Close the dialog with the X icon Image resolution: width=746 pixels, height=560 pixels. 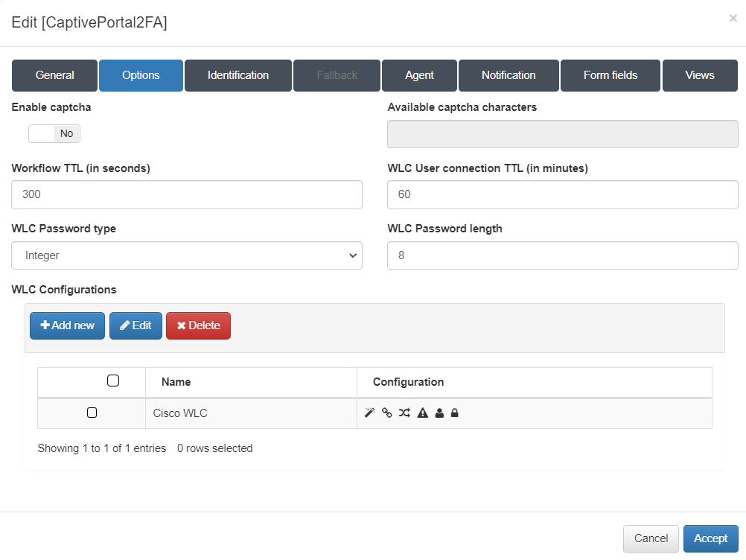tap(733, 19)
